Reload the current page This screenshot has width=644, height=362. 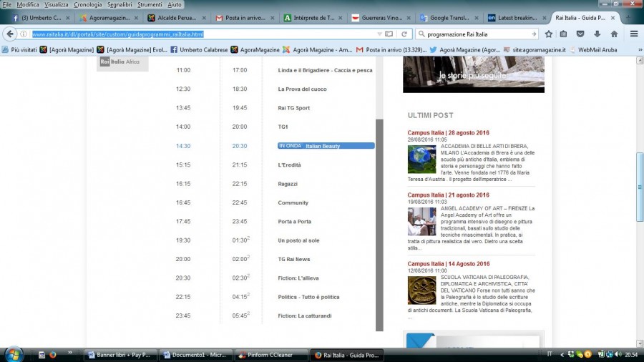pyautogui.click(x=404, y=34)
